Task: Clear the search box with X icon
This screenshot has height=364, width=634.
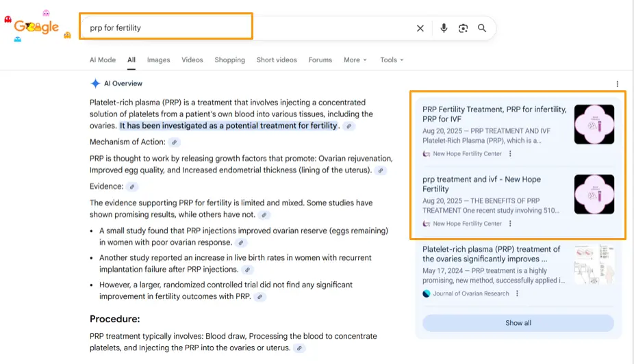Action: [420, 28]
